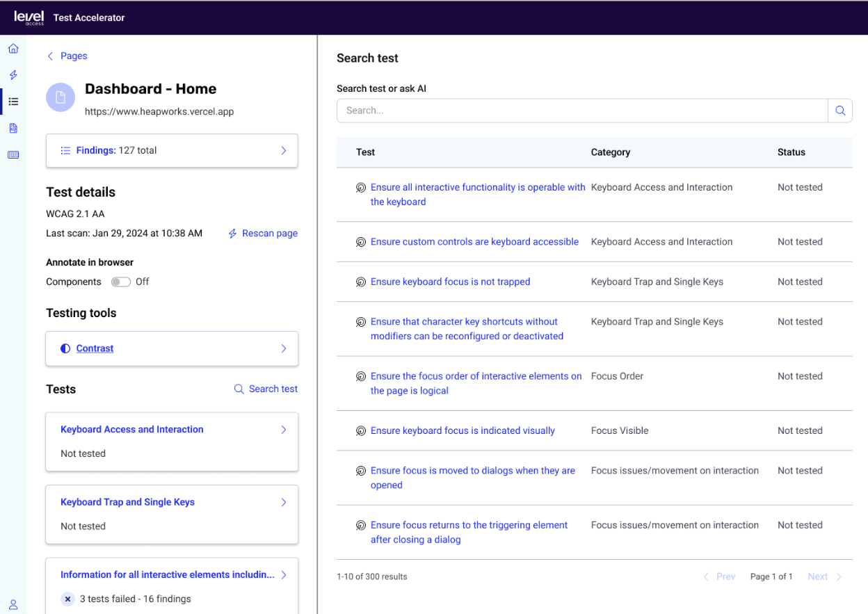Click 'Test Accelerator' header title
The width and height of the screenshot is (868, 614).
(89, 18)
